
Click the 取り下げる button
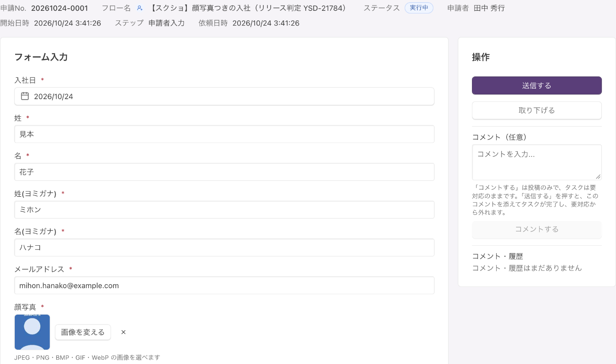click(x=537, y=110)
